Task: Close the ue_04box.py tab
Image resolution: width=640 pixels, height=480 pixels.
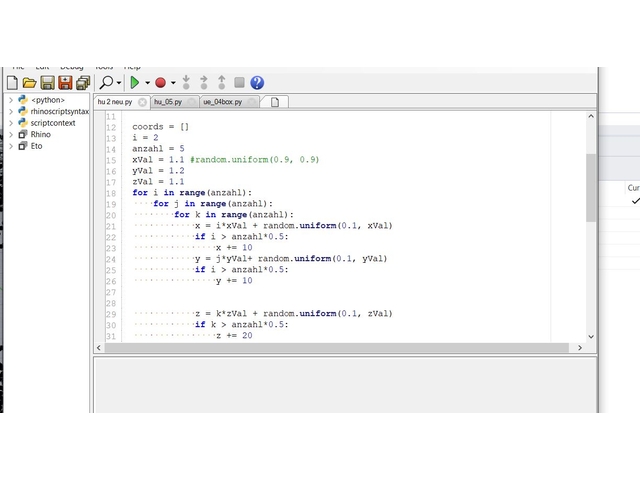Action: [252, 102]
